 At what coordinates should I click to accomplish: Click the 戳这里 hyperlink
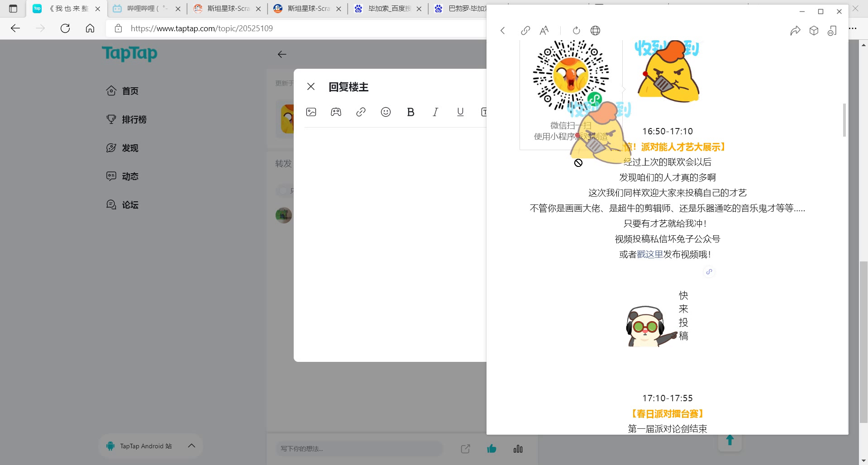(x=649, y=255)
